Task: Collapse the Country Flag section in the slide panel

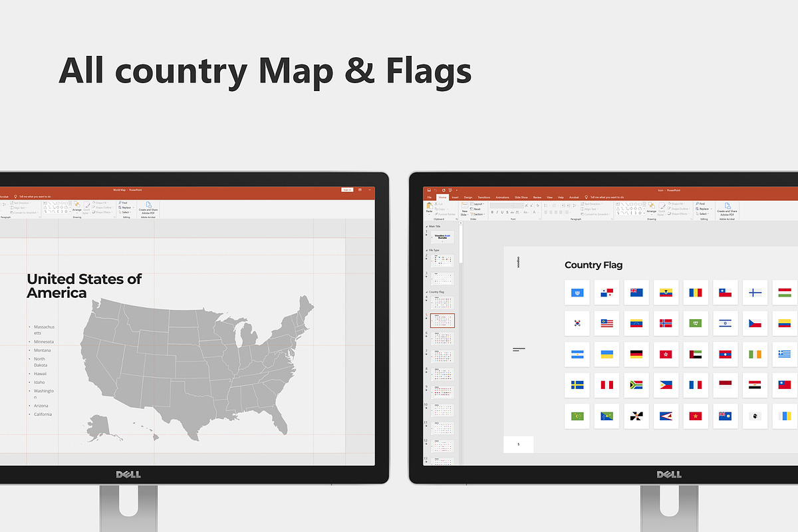Action: (426, 291)
